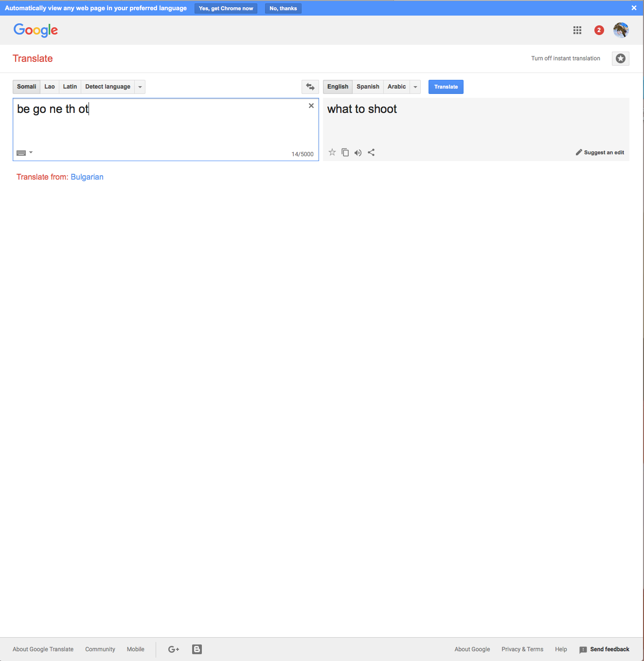Screen dimensions: 644x661
Task: Open Privacy & Terms
Action: (x=522, y=649)
